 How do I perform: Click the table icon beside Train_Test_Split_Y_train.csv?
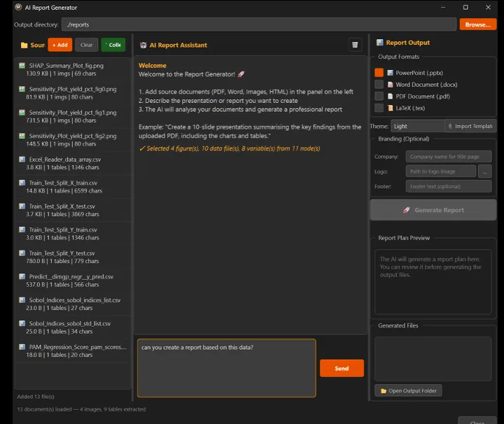(x=22, y=229)
